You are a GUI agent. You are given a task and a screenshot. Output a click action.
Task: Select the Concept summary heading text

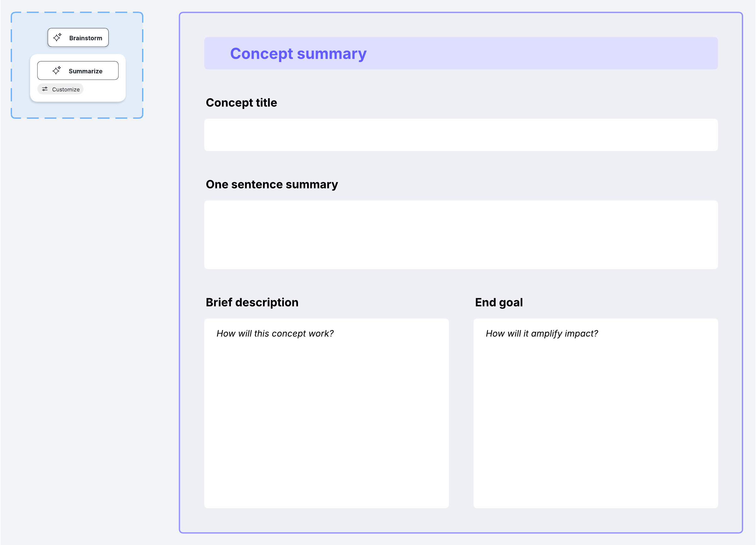coord(298,53)
